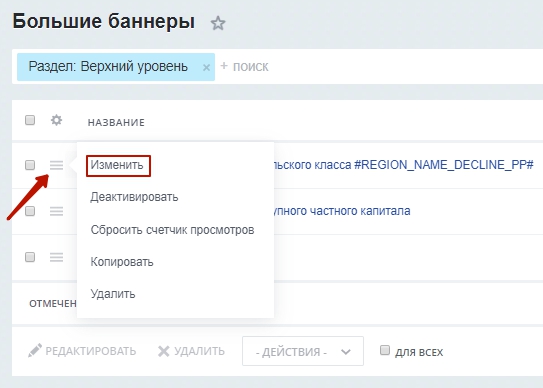Choose Копировать in context menu

(122, 262)
